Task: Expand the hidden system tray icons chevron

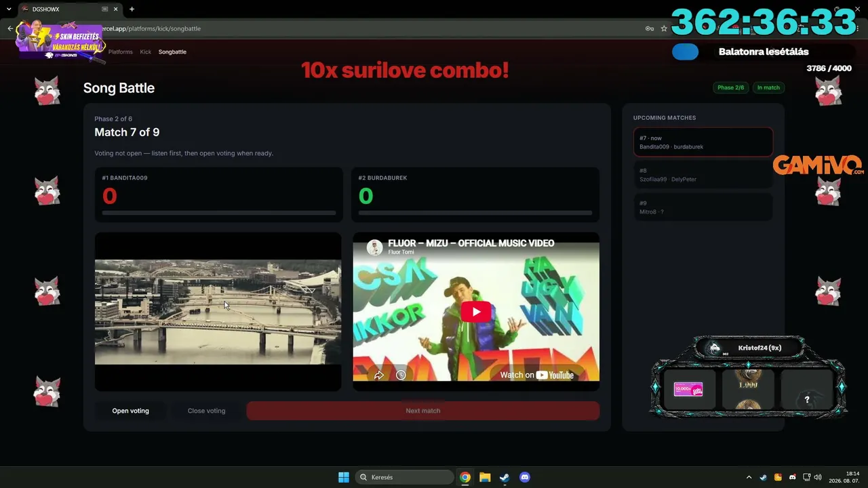Action: 749,477
